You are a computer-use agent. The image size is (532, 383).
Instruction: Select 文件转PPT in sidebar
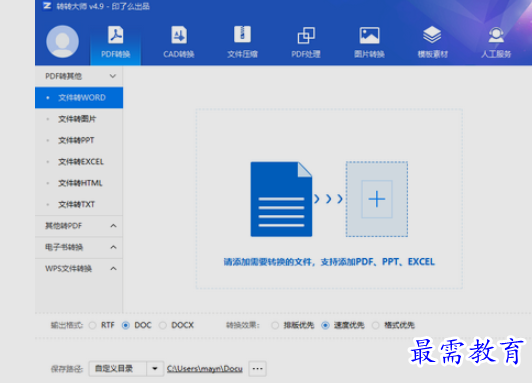pyautogui.click(x=79, y=140)
